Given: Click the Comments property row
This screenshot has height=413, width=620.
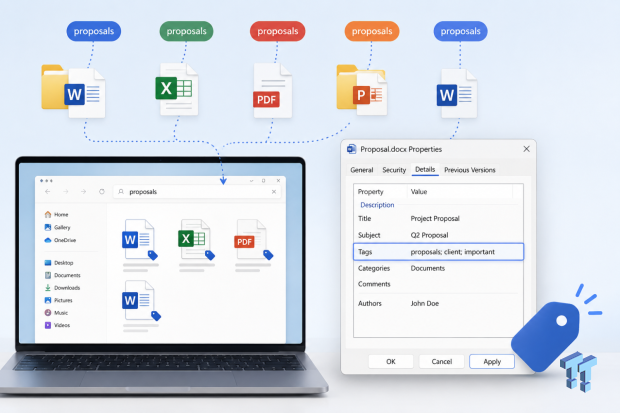Looking at the screenshot, I should click(438, 284).
